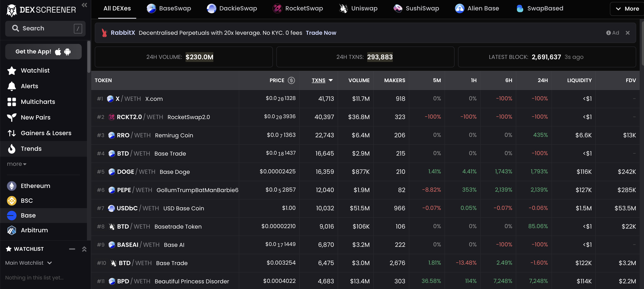Toggle price currency with dollar icon

[x=291, y=80]
